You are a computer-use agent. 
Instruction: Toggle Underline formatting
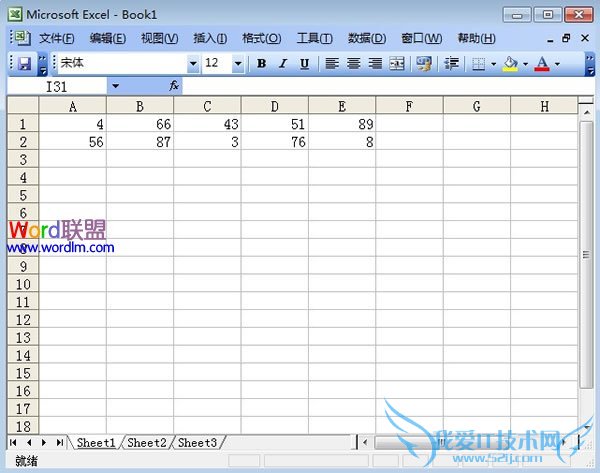pos(304,64)
